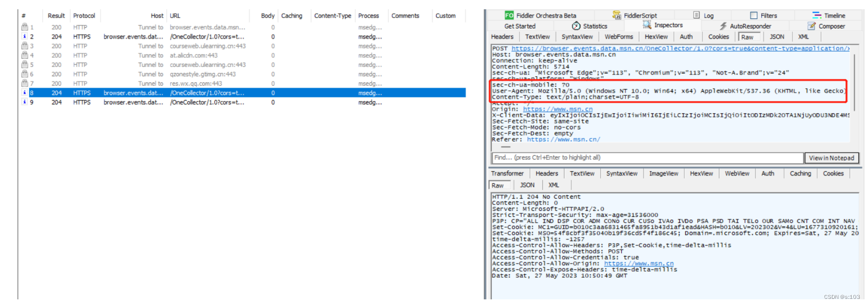Open the Origin www.msn.cn link
Image resolution: width=868 pixels, height=304 pixels.
point(557,109)
